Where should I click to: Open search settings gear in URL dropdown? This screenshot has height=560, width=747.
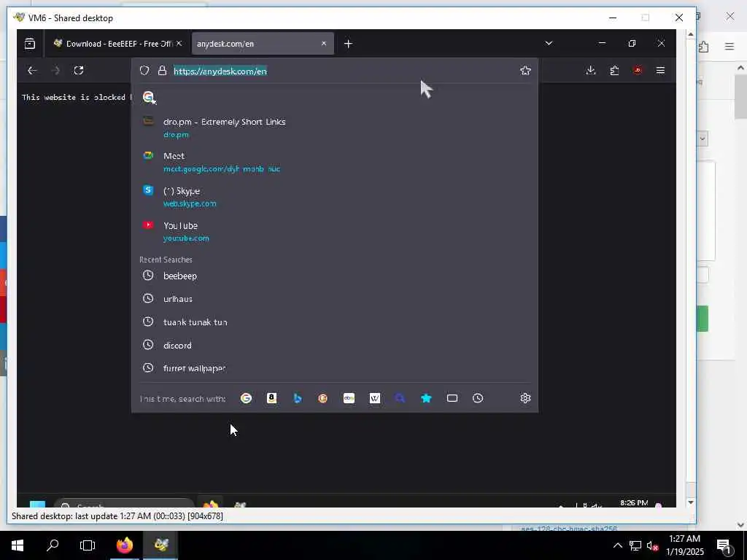[x=525, y=398]
